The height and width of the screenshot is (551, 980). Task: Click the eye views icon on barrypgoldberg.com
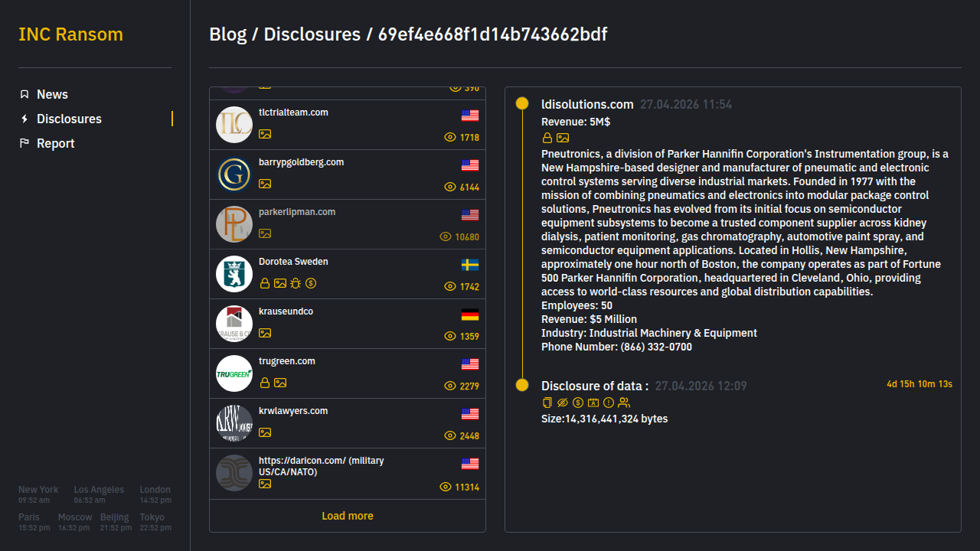point(450,187)
